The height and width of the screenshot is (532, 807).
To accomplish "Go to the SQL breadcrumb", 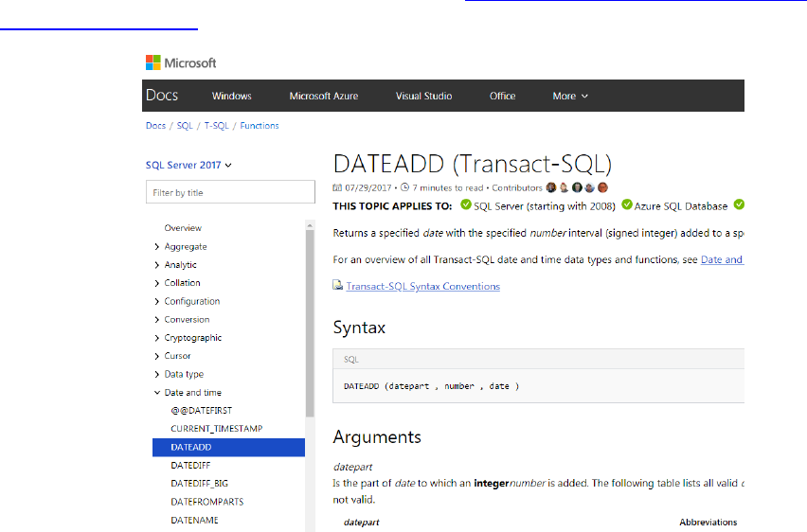I will click(185, 126).
